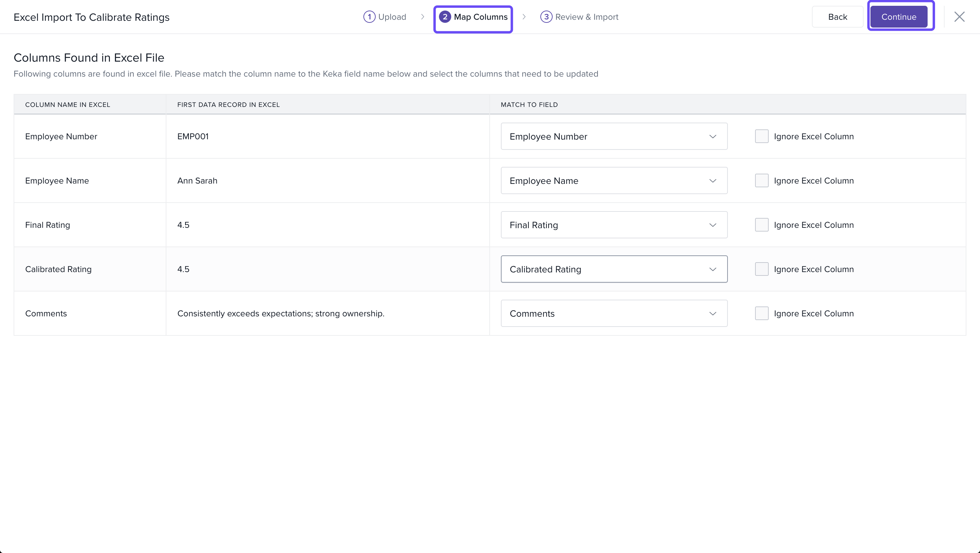Image resolution: width=980 pixels, height=553 pixels.
Task: Click the Employee Number dropdown chevron icon
Action: (x=713, y=136)
